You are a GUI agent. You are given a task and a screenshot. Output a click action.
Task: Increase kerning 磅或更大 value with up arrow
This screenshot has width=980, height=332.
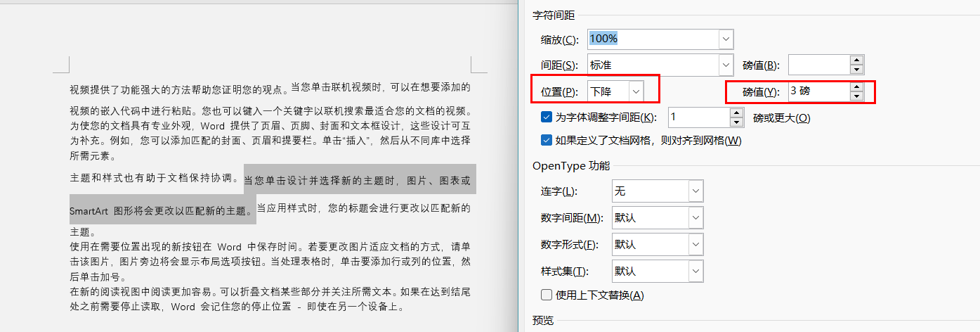coord(736,113)
